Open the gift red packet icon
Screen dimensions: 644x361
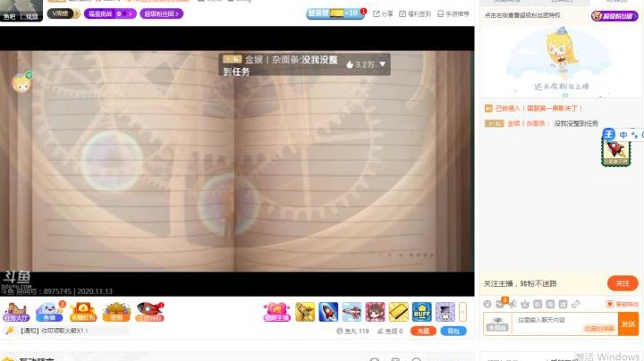(83, 312)
